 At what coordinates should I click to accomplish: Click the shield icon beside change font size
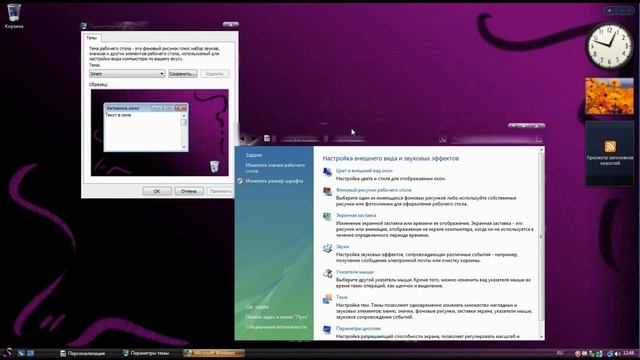240,181
